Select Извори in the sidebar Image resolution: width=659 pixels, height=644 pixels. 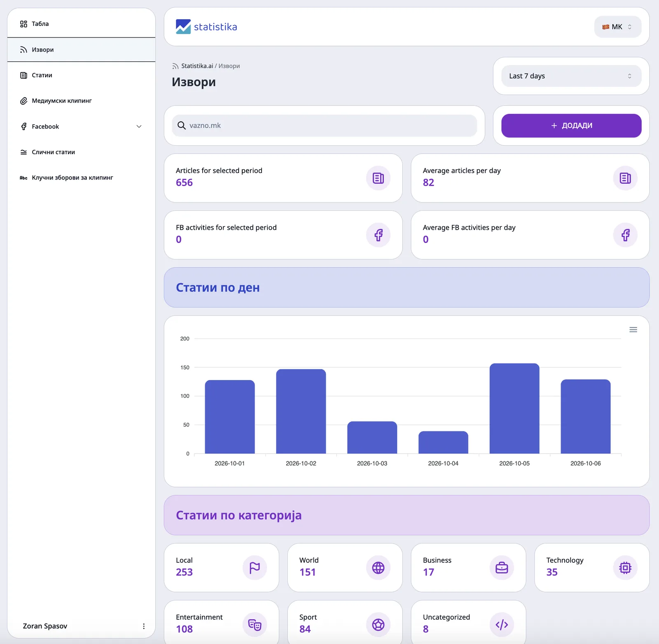click(x=81, y=50)
